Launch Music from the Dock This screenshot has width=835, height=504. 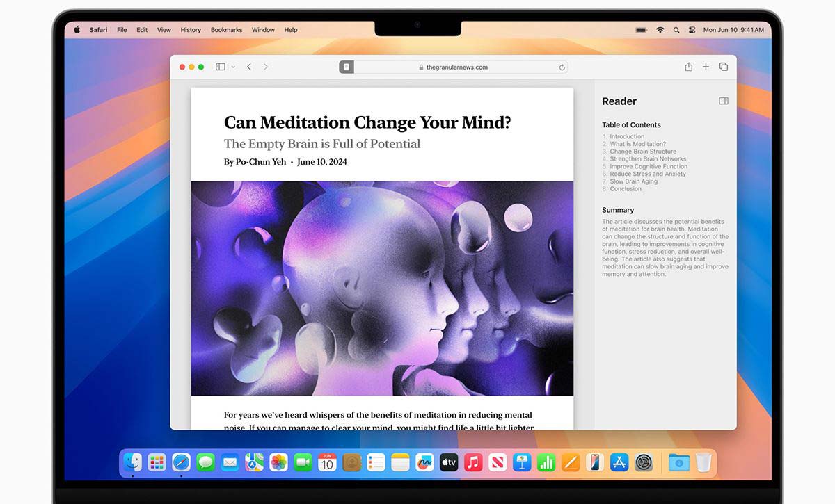pos(473,462)
